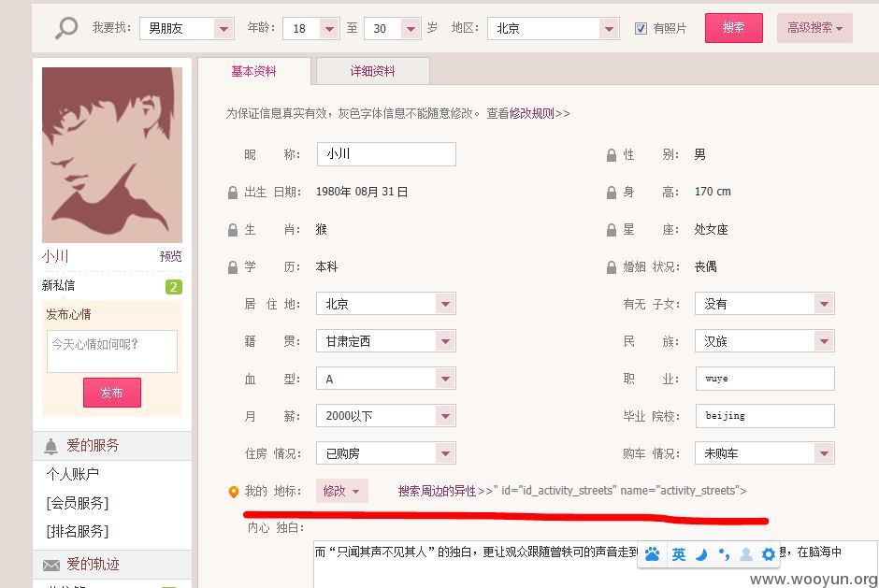Viewport: 879px width, 588px height.
Task: Click the lock icon beside 性别
Action: [x=612, y=155]
